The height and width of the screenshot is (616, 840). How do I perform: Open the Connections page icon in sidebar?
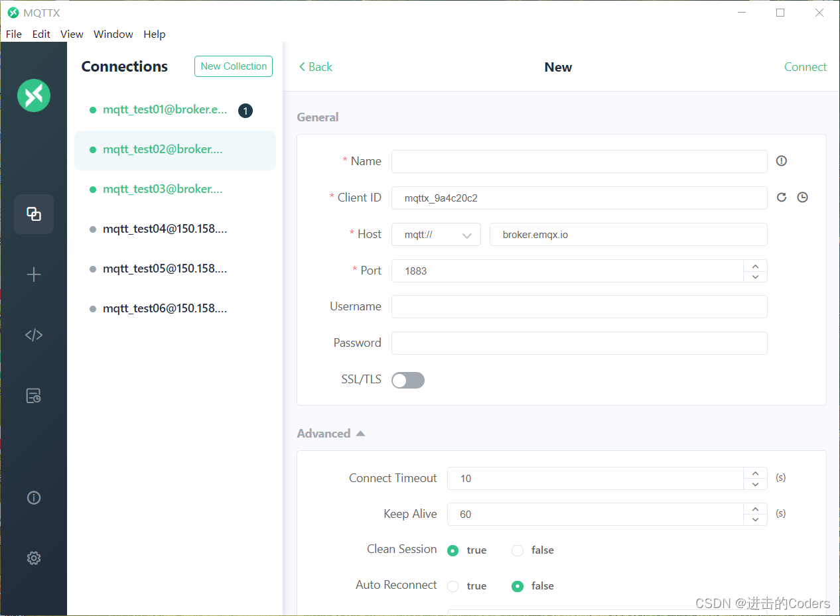point(34,214)
